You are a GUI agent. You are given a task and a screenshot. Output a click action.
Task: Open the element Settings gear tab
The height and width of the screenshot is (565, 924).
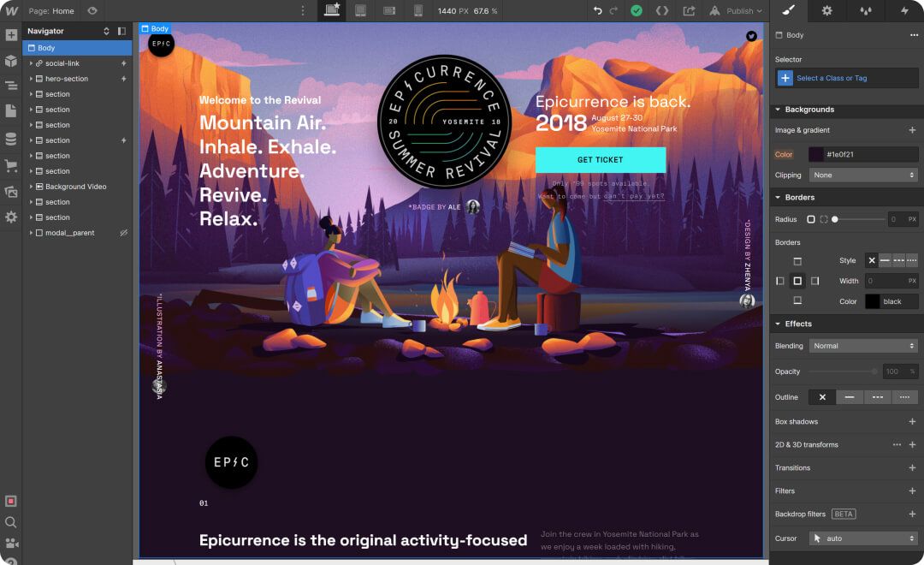point(826,10)
